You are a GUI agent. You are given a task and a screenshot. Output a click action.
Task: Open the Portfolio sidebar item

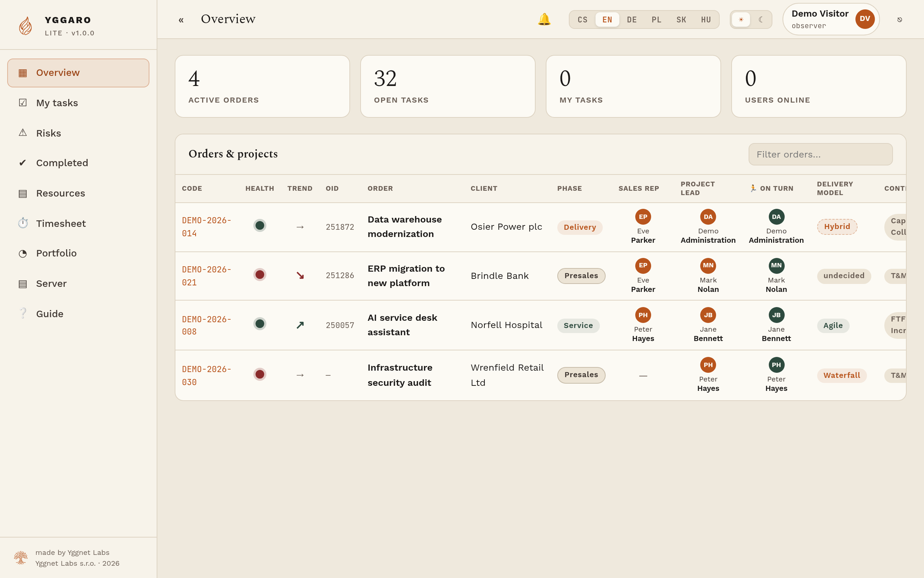(78, 253)
